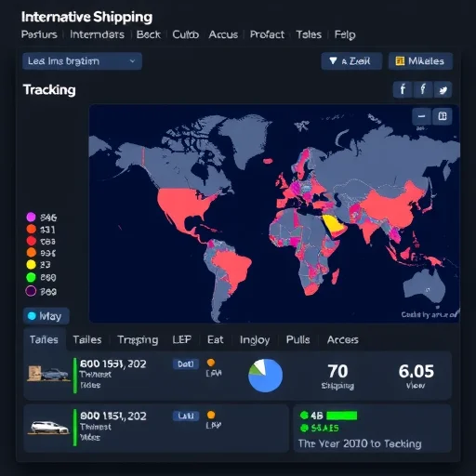The width and height of the screenshot is (476, 476).
Task: Open the Cuitb menu item
Action: (185, 34)
